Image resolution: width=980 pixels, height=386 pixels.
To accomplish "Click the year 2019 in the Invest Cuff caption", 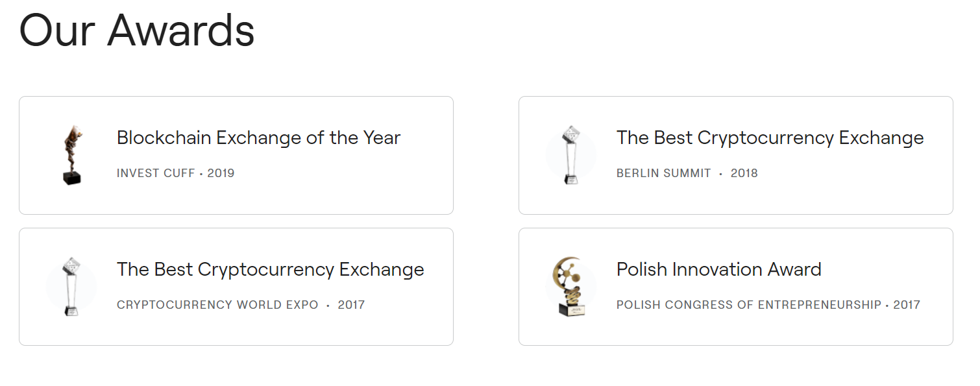I will (x=221, y=173).
